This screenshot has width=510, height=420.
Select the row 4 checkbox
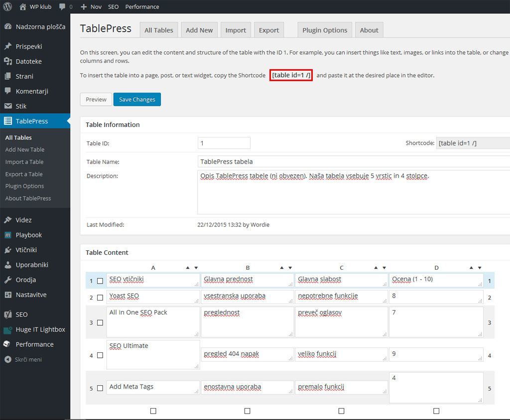point(100,356)
